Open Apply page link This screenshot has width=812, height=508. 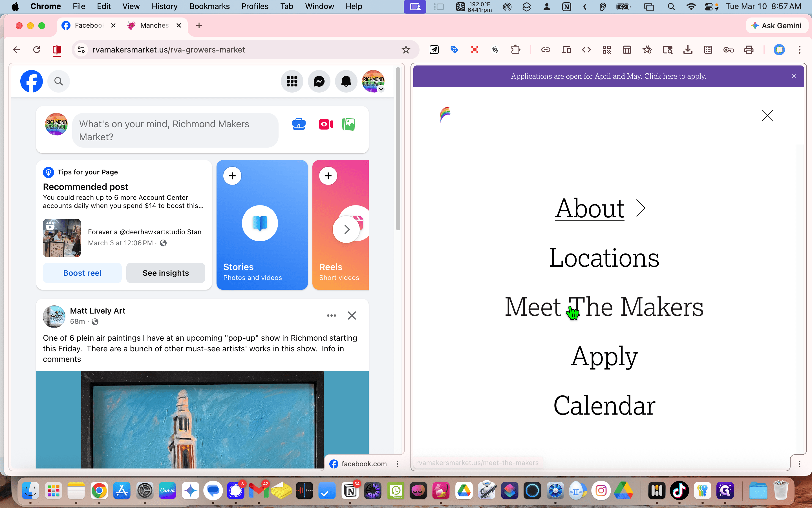[604, 356]
